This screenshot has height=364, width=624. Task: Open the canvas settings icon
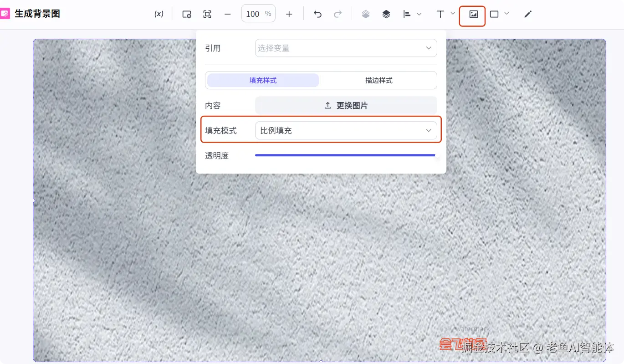point(187,14)
